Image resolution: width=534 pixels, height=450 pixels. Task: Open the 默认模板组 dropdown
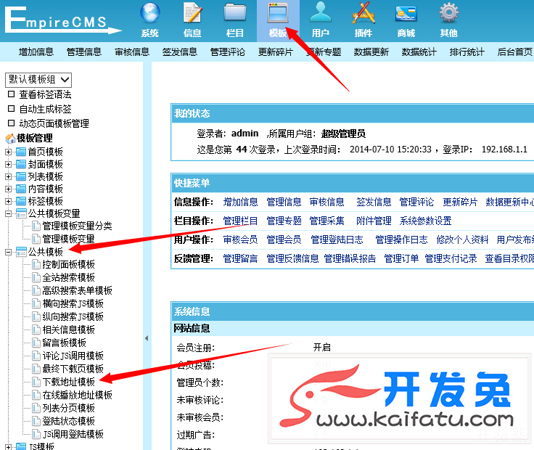38,80
